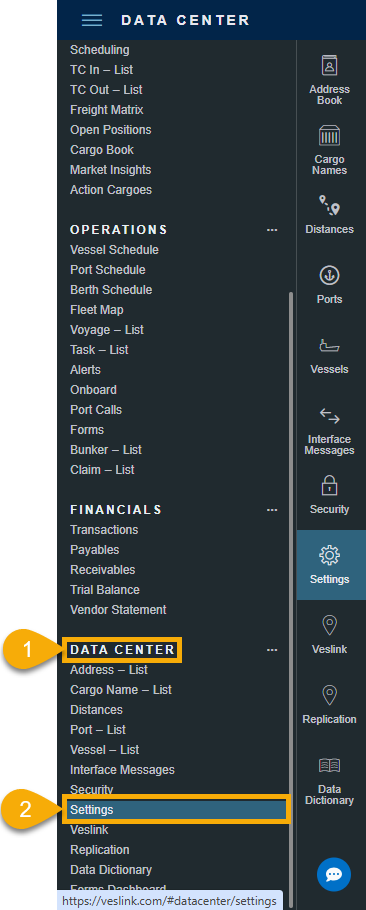The width and height of the screenshot is (366, 910).
Task: Open the Address Book icon
Action: [329, 66]
